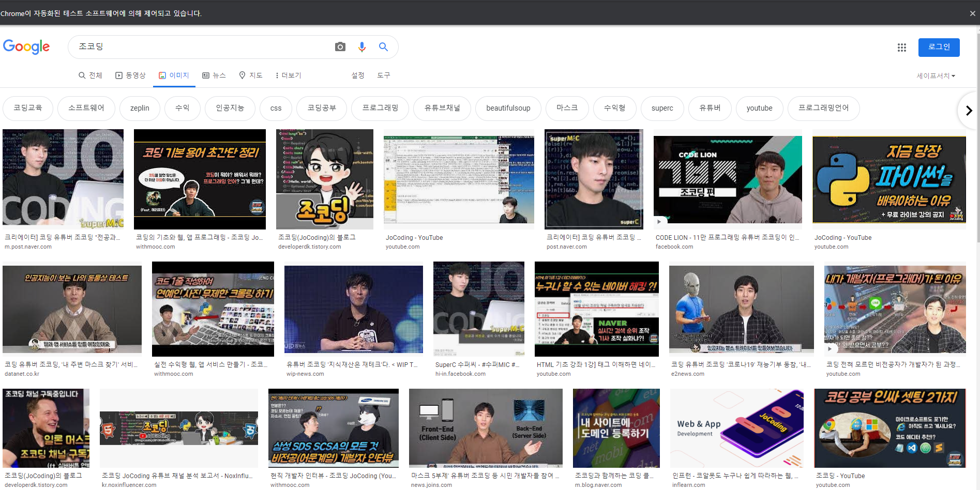980x490 pixels.
Task: Close the Chrome automation infobar
Action: pos(972,13)
